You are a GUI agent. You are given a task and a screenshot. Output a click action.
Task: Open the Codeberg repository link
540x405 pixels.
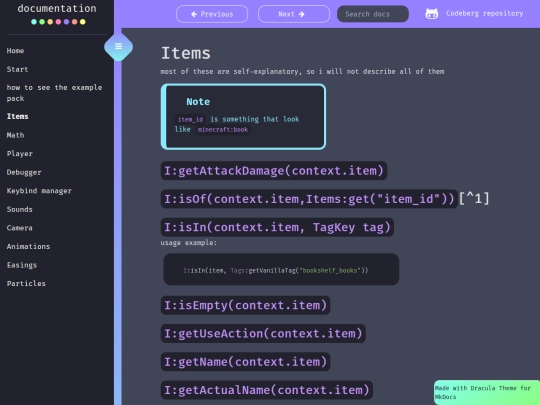click(x=485, y=13)
